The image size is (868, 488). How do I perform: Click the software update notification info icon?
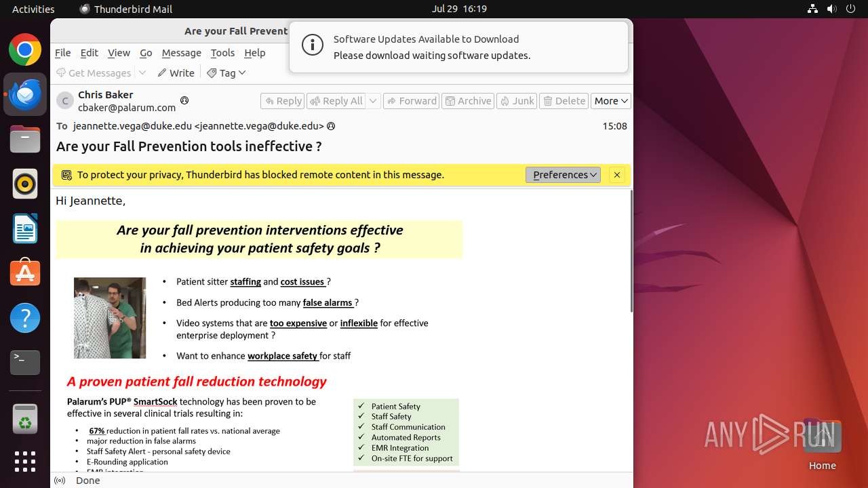pyautogui.click(x=312, y=46)
